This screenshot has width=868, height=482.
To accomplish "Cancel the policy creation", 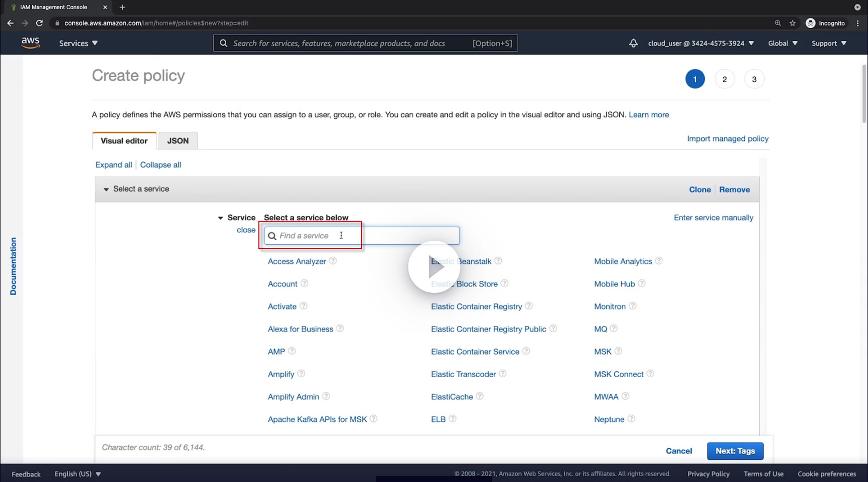I will point(679,451).
